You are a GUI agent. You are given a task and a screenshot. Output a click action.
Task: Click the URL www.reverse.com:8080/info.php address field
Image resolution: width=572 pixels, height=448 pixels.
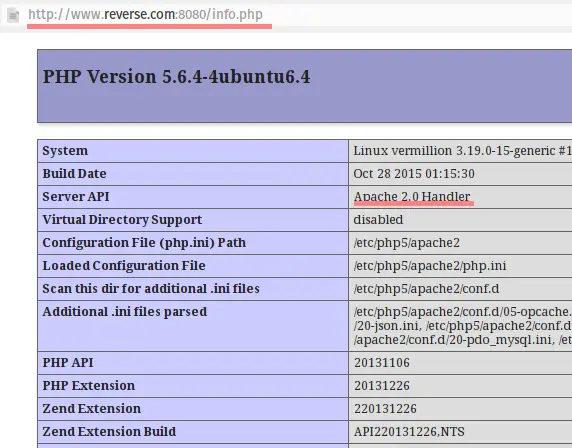pos(146,15)
